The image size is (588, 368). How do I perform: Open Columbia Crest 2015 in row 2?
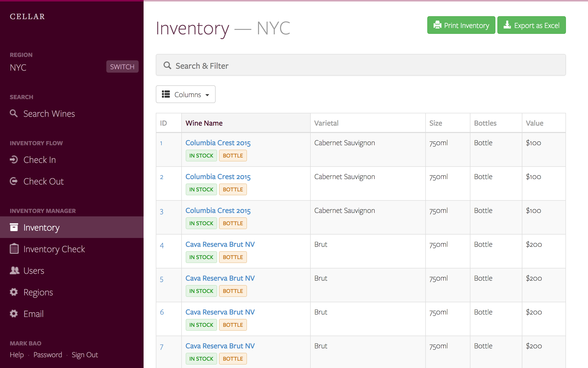tap(218, 177)
